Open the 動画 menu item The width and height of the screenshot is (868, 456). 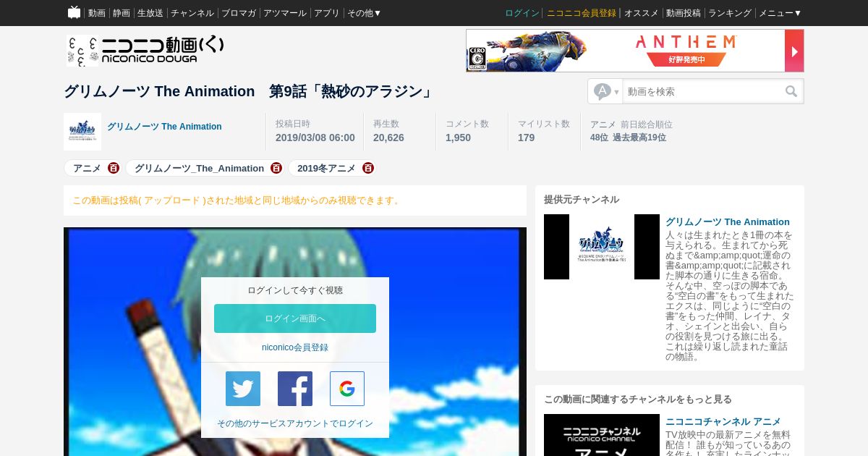[x=97, y=13]
